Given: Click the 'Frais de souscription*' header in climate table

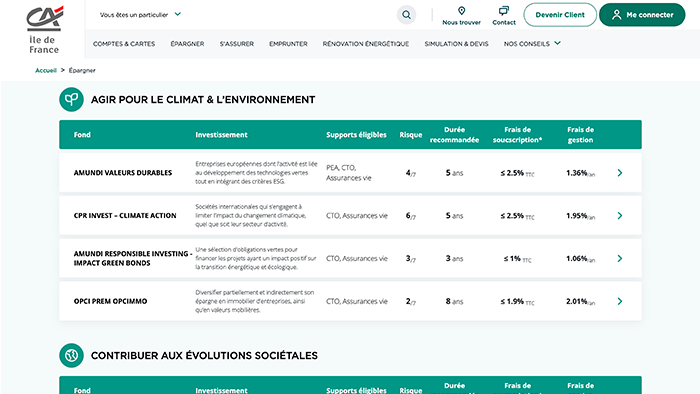Looking at the screenshot, I should point(517,135).
